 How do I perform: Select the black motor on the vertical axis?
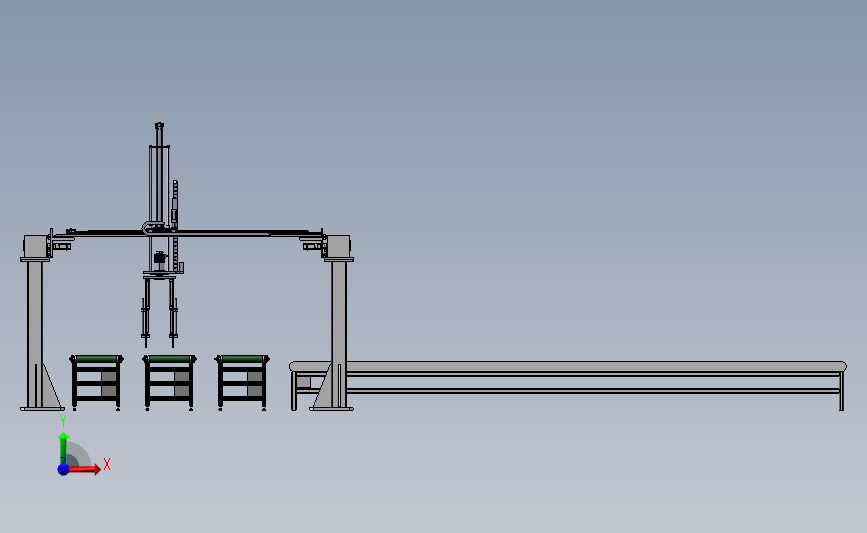click(159, 258)
